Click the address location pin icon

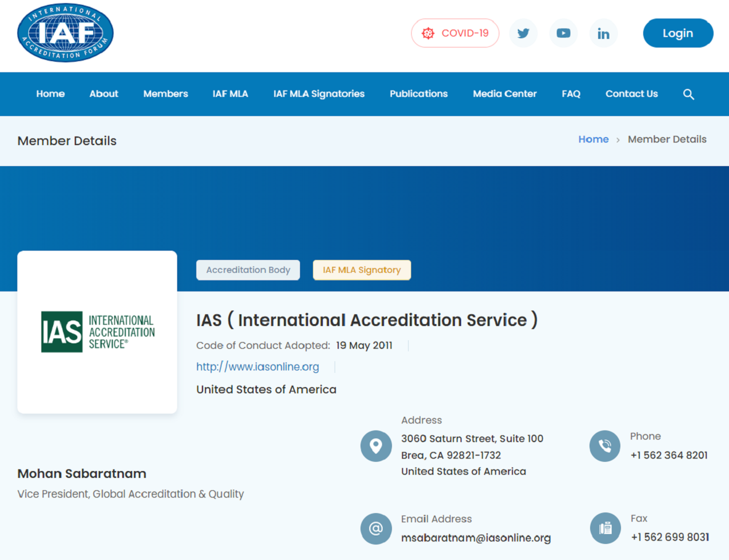[x=376, y=446]
